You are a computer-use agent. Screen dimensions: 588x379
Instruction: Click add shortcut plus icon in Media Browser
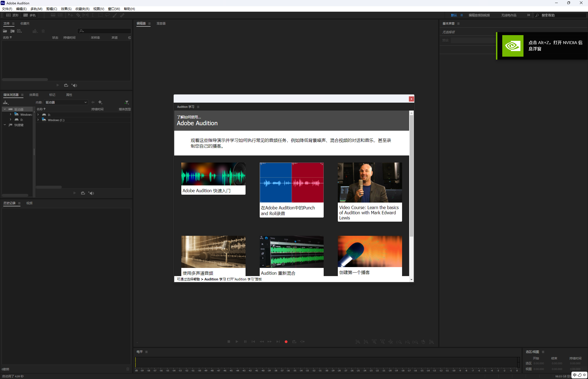(x=100, y=102)
